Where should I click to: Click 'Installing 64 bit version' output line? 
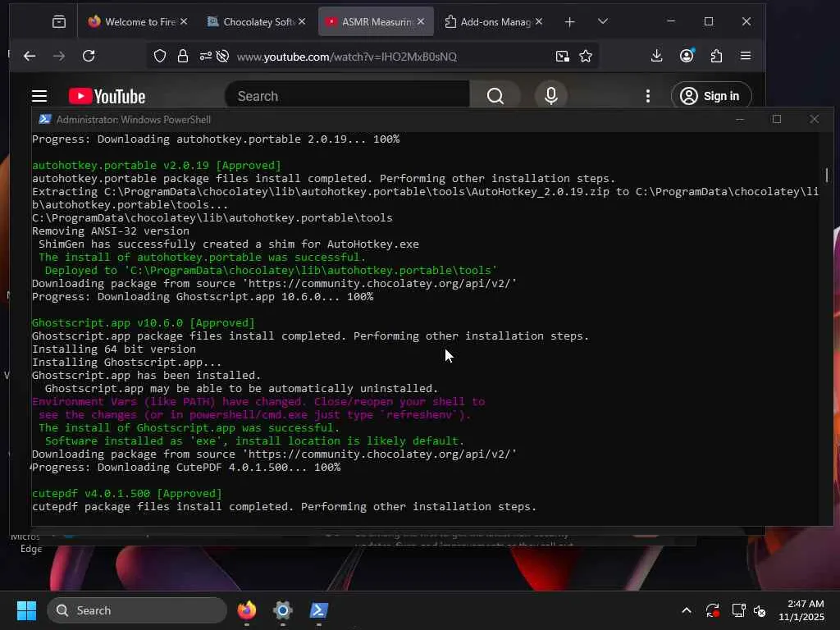(x=113, y=349)
